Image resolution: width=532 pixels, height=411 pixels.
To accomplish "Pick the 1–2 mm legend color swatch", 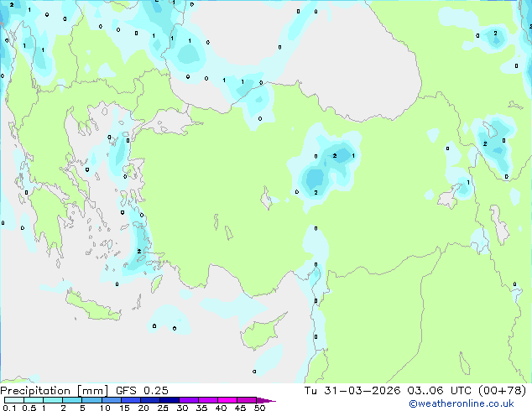I will pos(53,400).
